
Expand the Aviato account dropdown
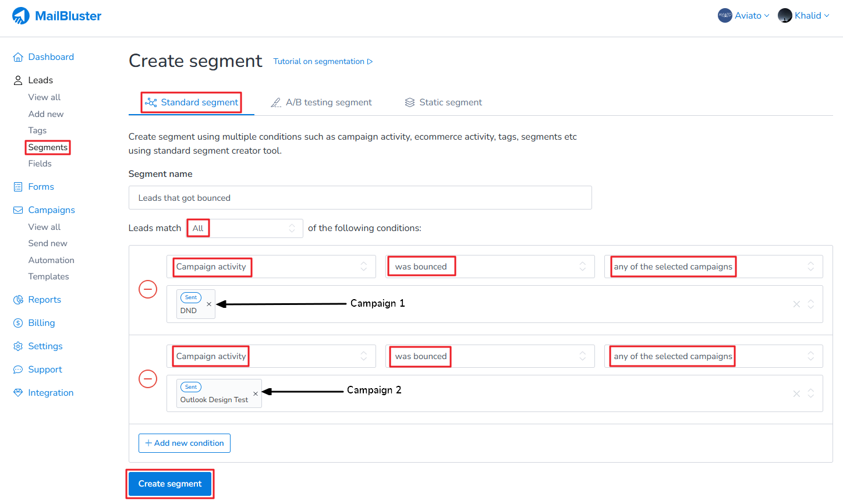click(x=743, y=16)
